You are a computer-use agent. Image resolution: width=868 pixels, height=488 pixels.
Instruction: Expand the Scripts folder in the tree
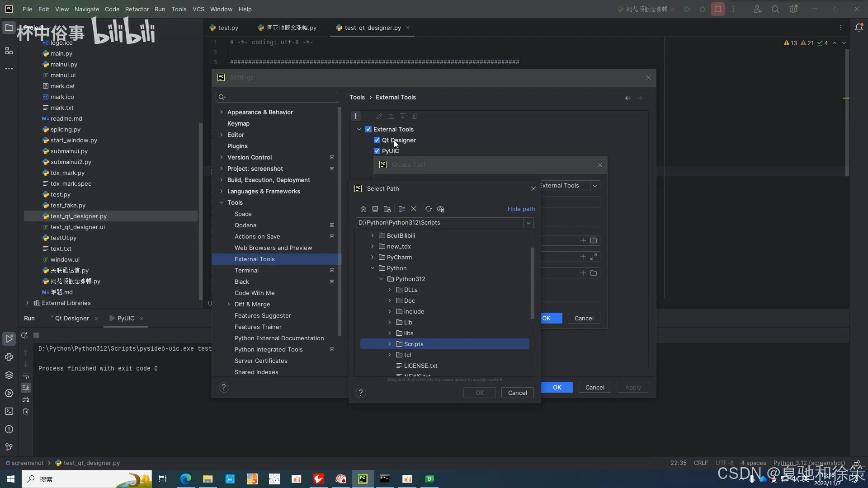[x=390, y=344]
